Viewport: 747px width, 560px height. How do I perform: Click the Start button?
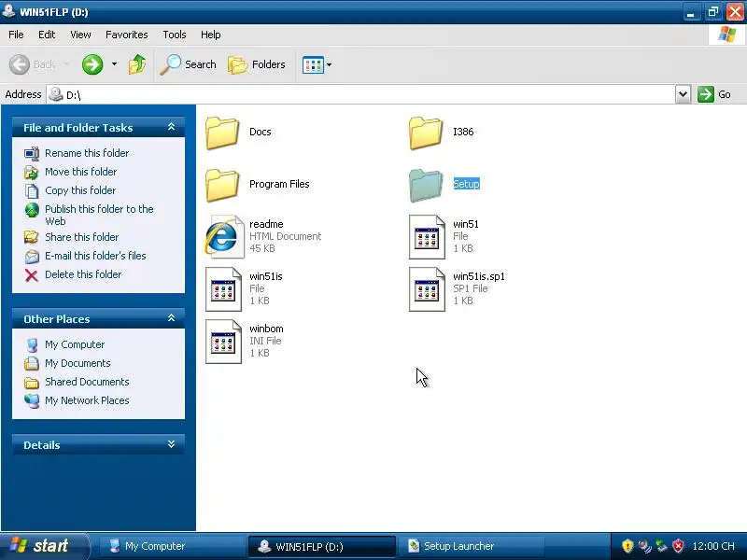coord(45,546)
